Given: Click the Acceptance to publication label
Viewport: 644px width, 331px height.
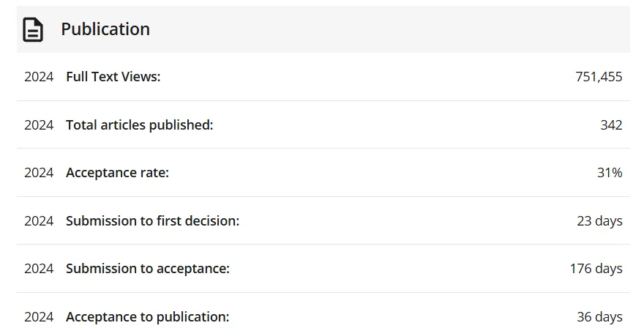Looking at the screenshot, I should (148, 317).
